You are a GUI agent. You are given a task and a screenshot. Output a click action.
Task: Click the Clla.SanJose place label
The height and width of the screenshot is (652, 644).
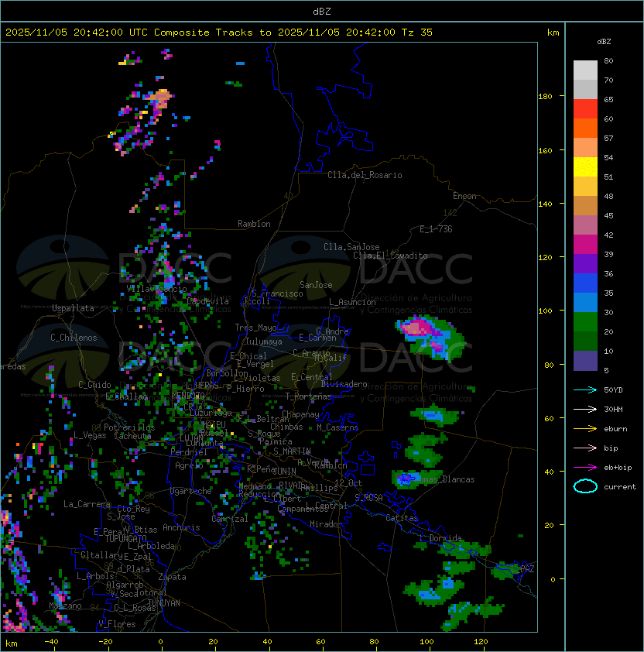(x=351, y=247)
